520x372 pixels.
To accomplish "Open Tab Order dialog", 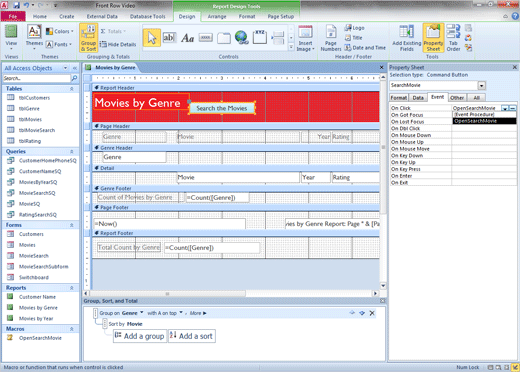I will (453, 38).
